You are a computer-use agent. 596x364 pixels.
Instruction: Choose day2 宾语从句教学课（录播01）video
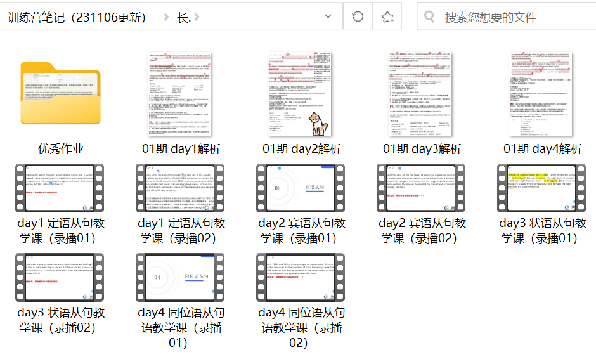301,188
